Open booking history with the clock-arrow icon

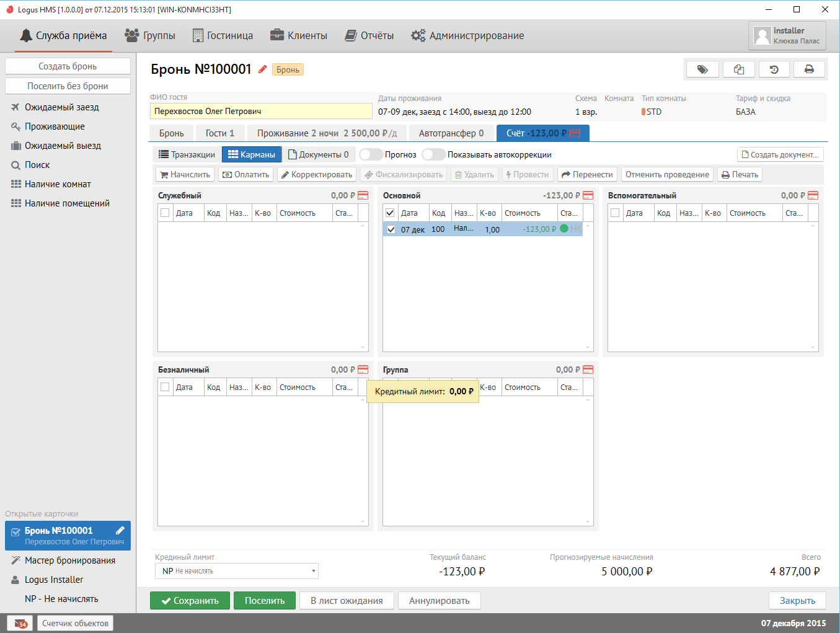pos(774,69)
